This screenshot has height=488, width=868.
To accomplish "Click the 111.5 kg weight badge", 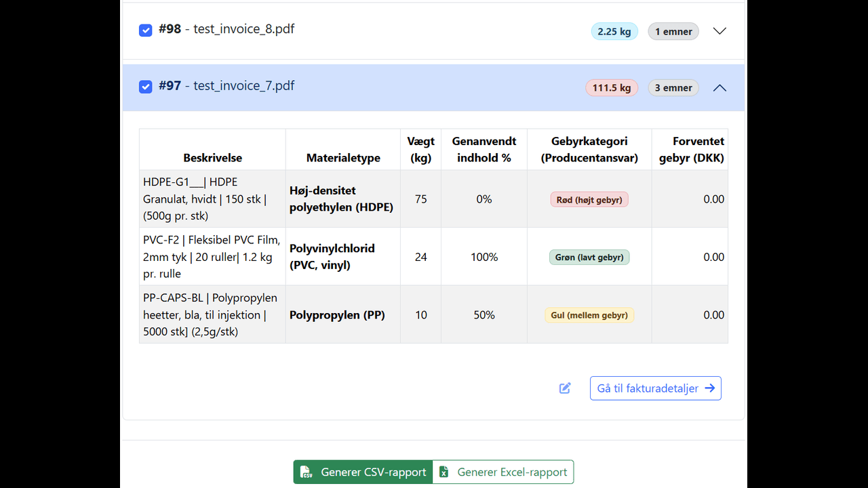I will [x=611, y=87].
